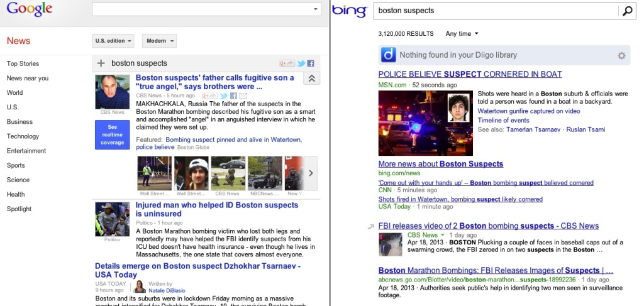This screenshot has width=644, height=306.
Task: Open Diigo settings gear icon
Action: [621, 56]
